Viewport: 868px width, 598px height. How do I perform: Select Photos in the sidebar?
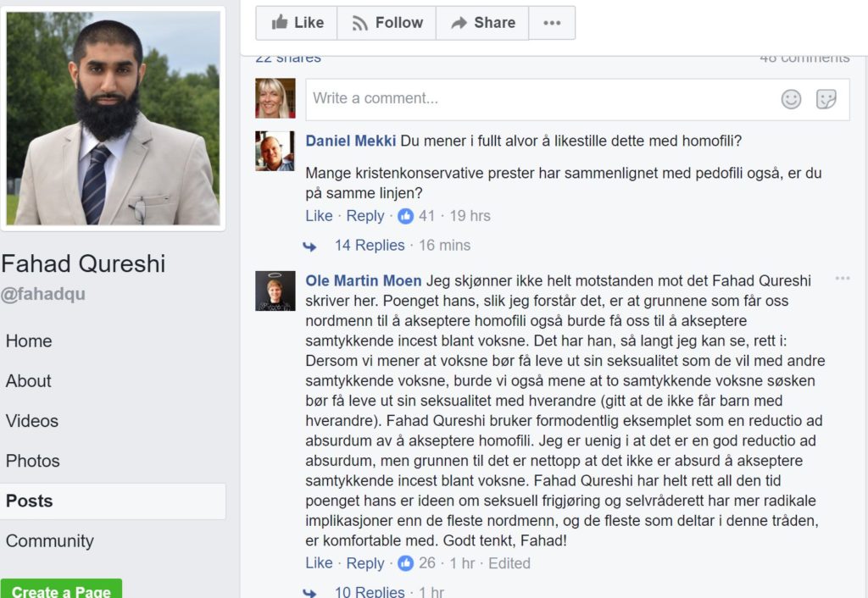tap(33, 461)
